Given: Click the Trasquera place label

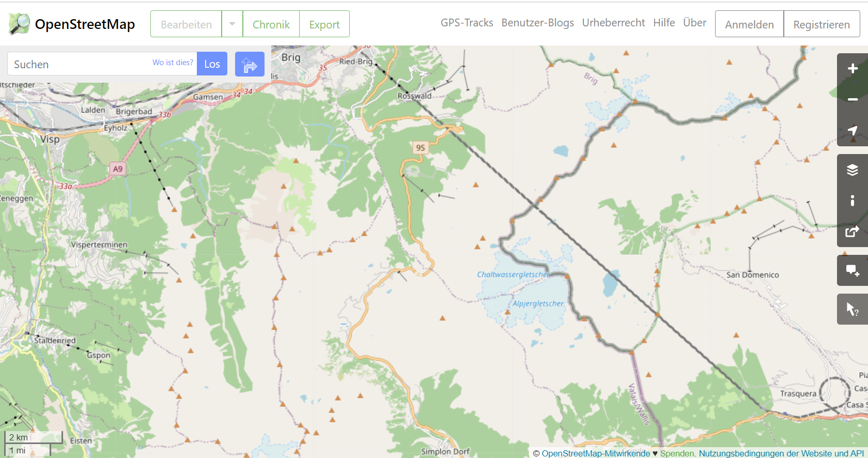Looking at the screenshot, I should tap(798, 394).
